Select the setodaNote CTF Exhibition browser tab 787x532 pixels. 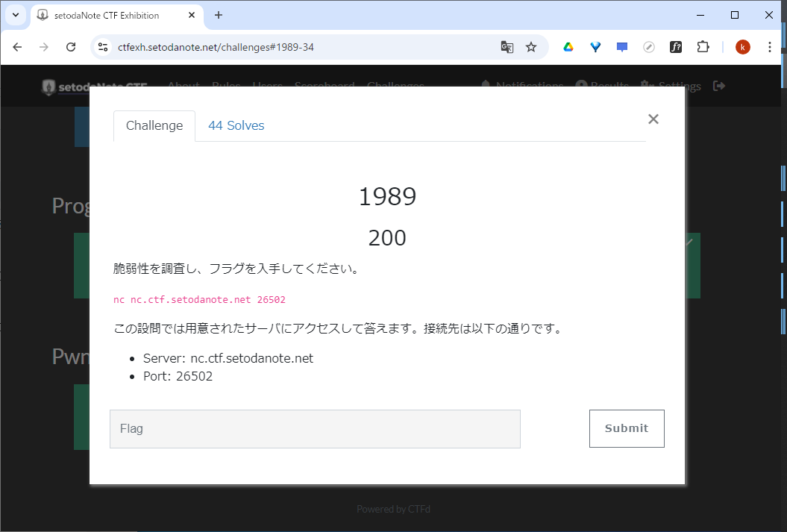[116, 16]
